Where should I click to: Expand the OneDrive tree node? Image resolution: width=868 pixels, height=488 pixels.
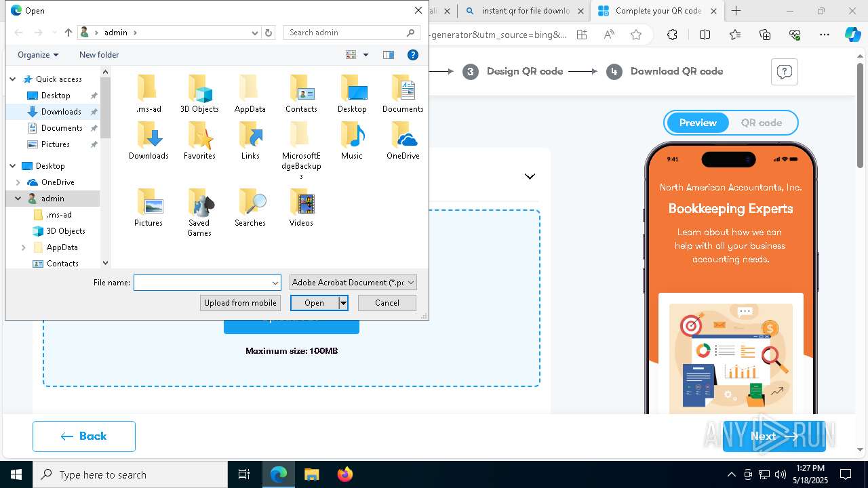[18, 182]
